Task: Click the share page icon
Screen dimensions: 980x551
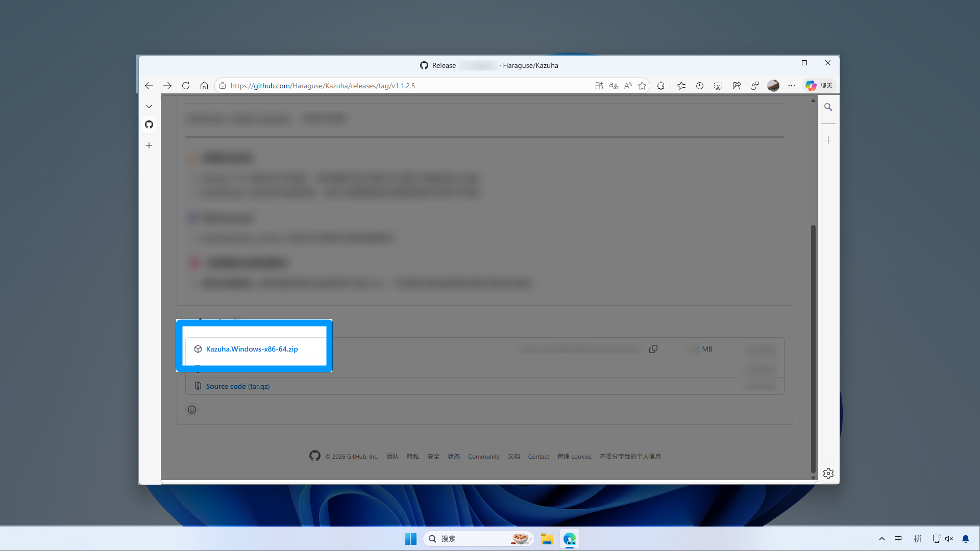Action: (737, 86)
